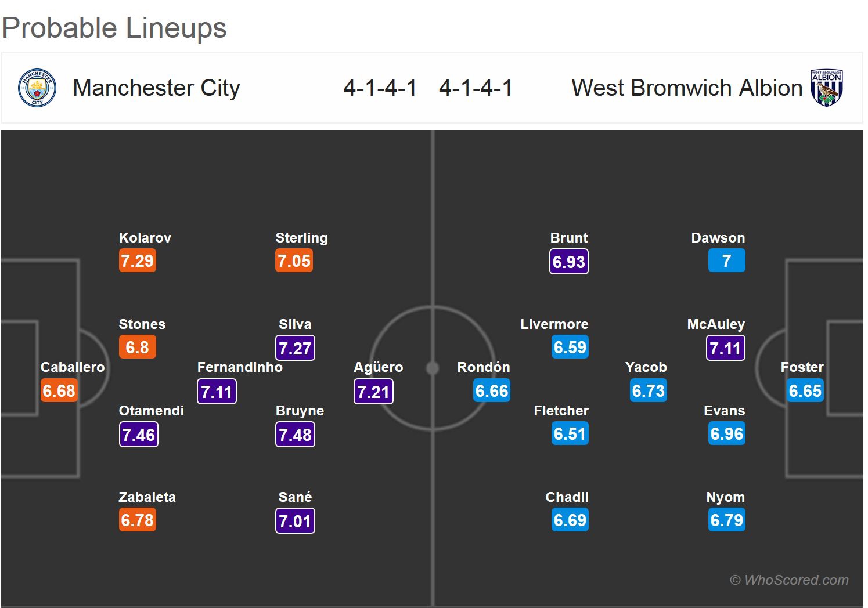Click Nyom's 6.79 rating badge
The height and width of the screenshot is (608, 868).
click(726, 520)
